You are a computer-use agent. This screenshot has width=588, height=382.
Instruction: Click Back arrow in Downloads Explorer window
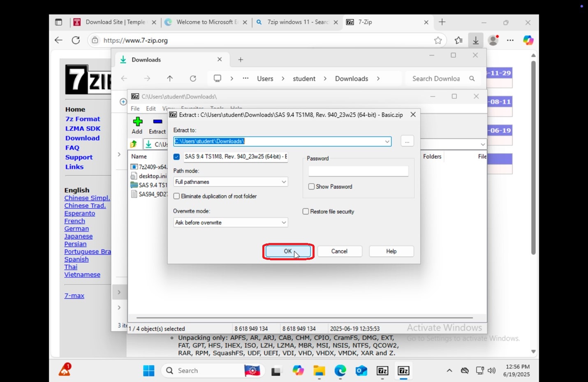coord(124,79)
